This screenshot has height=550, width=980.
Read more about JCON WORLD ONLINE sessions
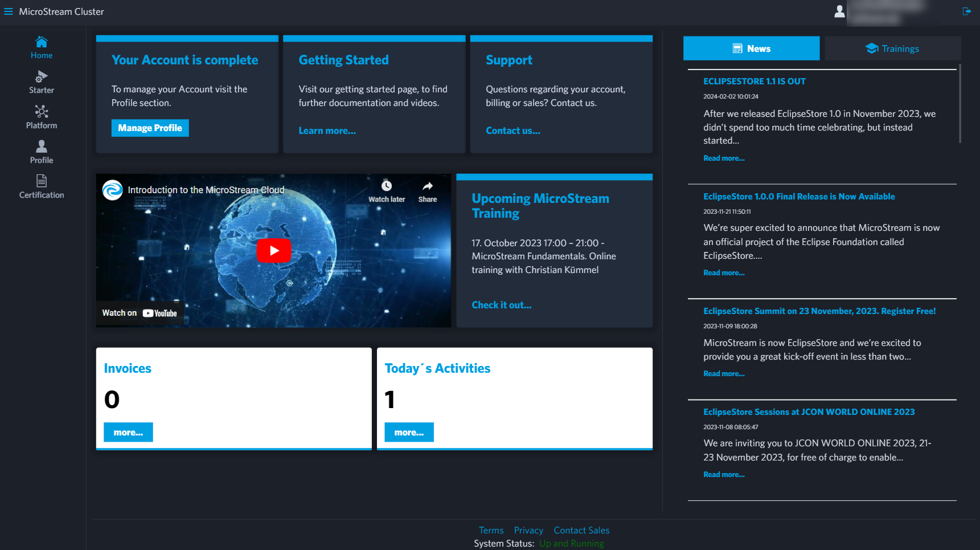click(724, 475)
